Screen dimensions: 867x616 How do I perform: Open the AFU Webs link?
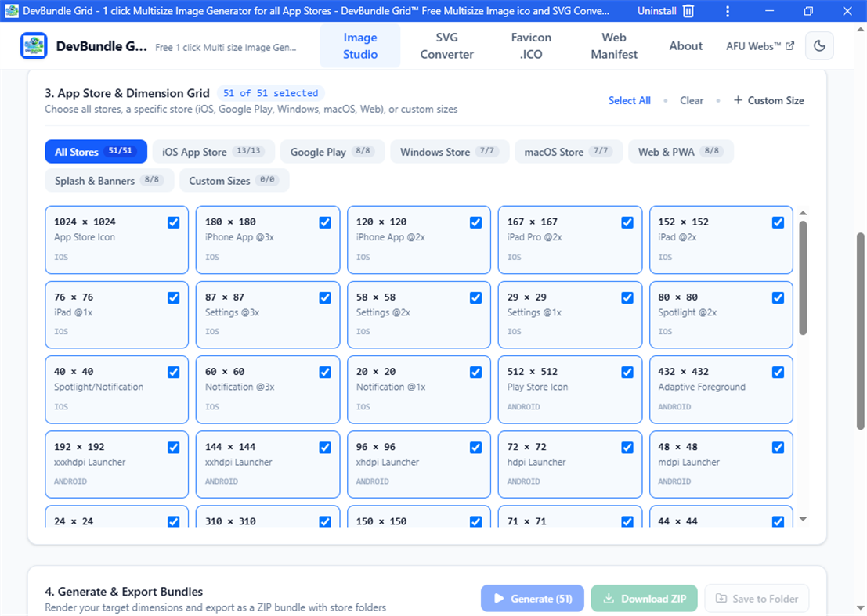760,46
